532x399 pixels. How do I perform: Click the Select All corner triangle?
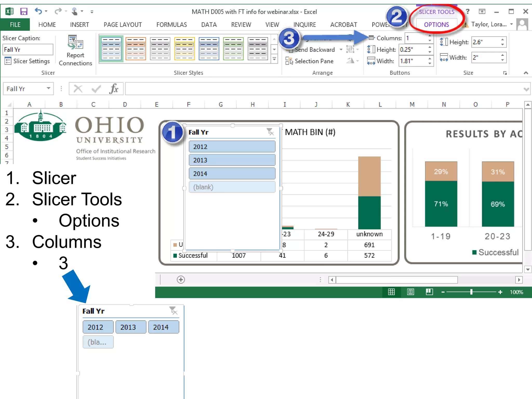(x=9, y=105)
